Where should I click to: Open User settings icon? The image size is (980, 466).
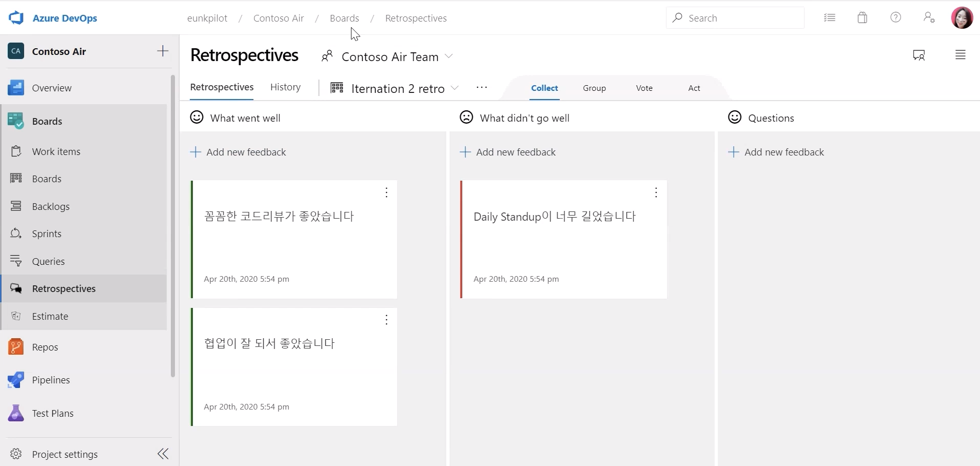point(929,17)
